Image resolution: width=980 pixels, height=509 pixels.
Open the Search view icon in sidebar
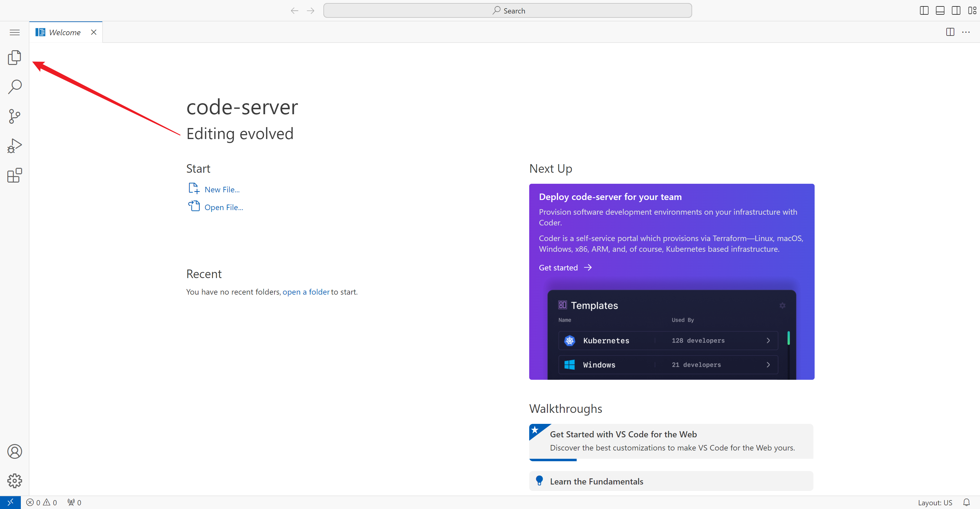(x=14, y=87)
